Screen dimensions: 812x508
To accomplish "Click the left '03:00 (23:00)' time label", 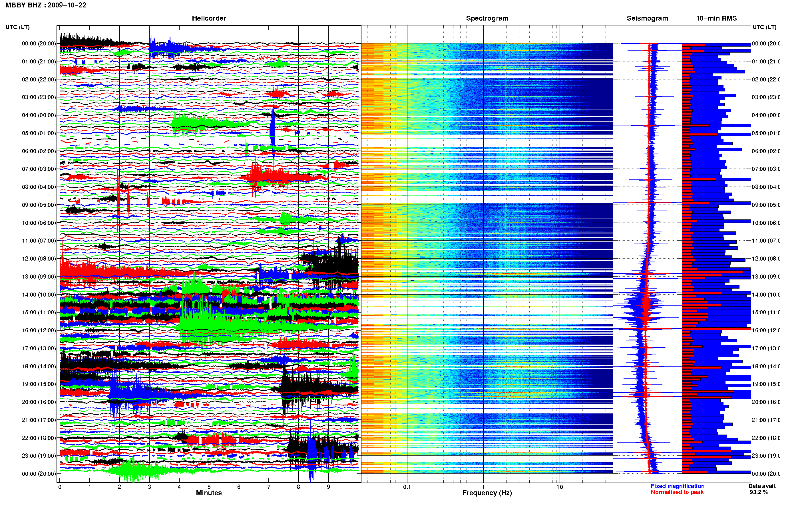I will 39,97.
